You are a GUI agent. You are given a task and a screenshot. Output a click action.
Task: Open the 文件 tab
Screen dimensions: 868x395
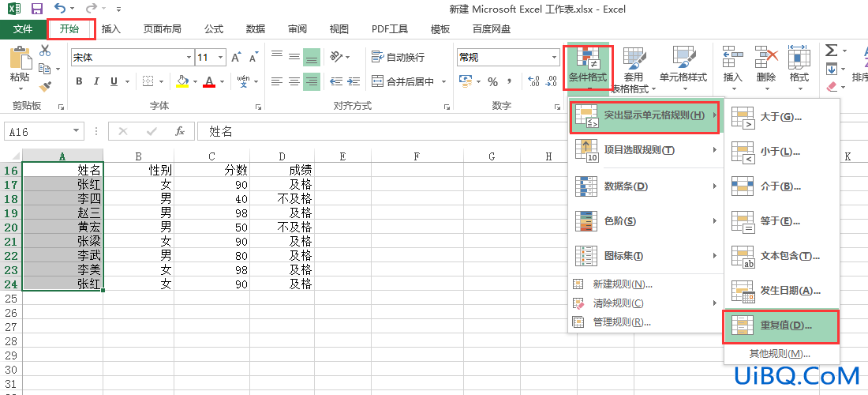point(23,29)
